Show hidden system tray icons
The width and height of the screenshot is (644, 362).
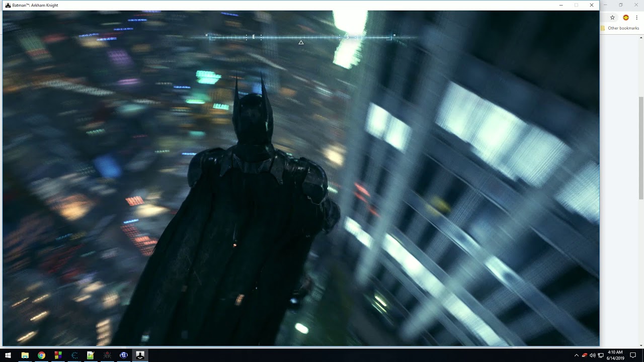coord(576,355)
